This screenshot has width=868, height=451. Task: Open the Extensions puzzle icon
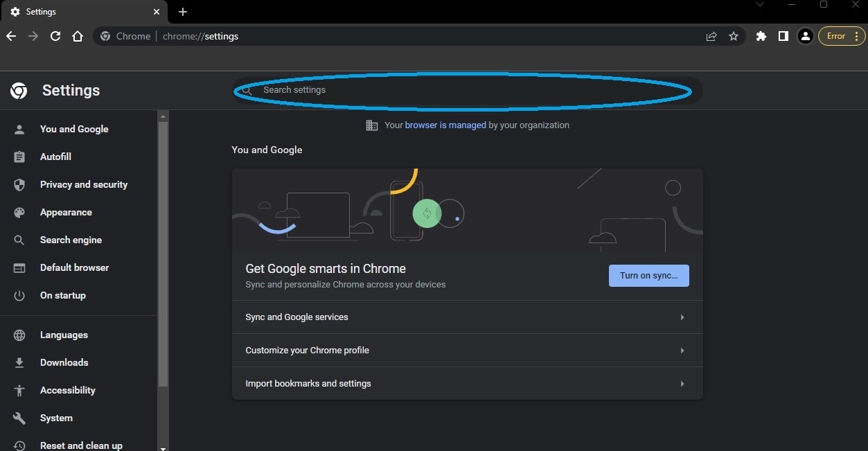tap(761, 36)
